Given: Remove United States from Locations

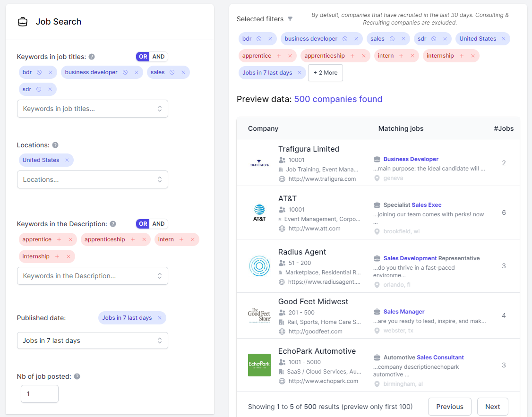Looking at the screenshot, I should click(67, 160).
